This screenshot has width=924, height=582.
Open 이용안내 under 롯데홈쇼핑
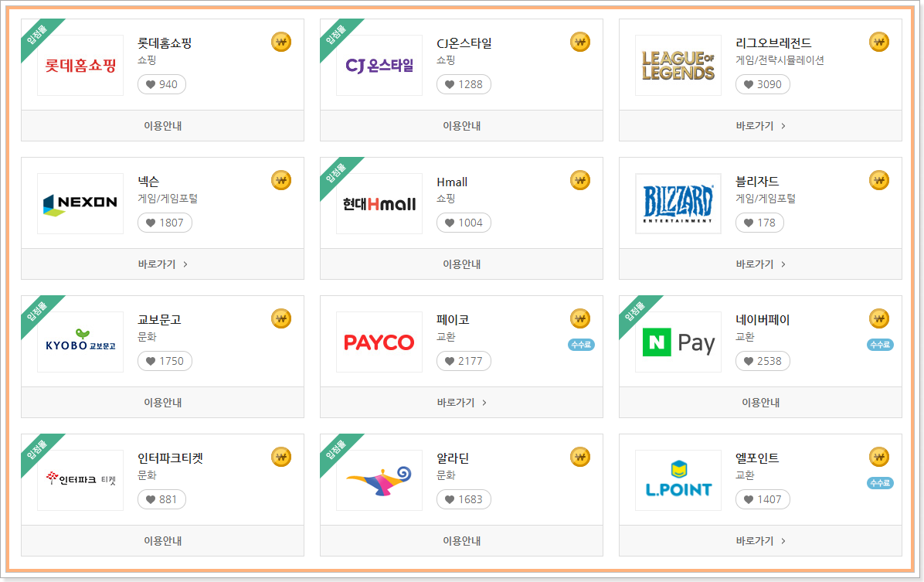[x=163, y=126]
